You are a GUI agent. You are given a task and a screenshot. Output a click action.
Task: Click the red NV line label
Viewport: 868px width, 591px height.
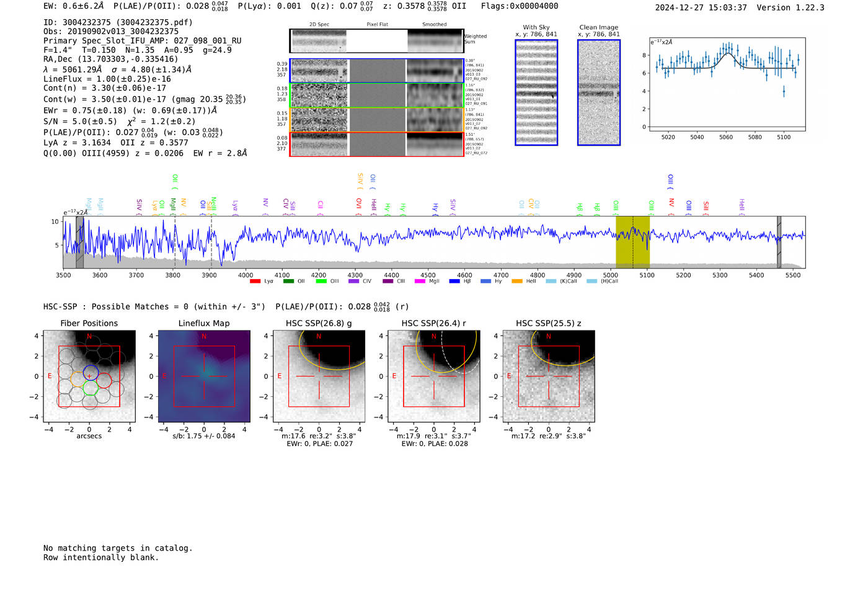point(671,206)
